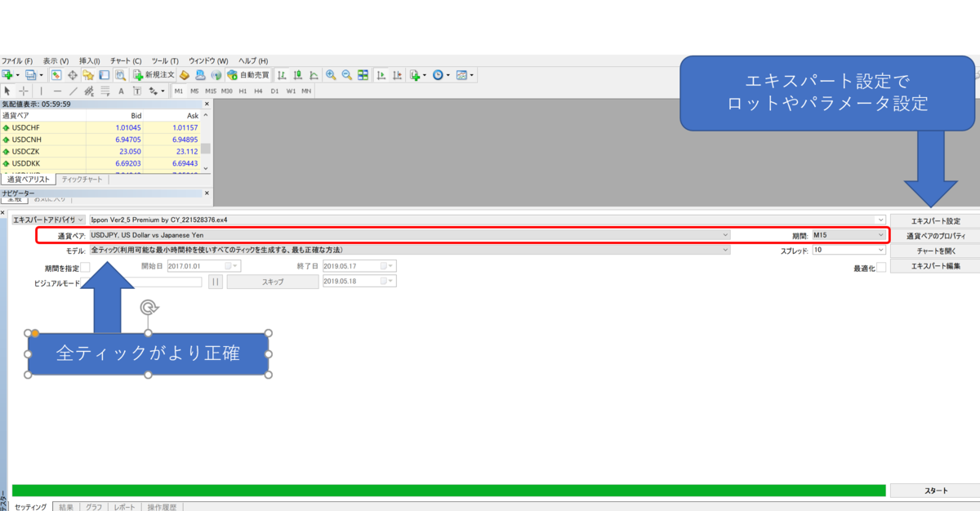Open the new chart toolbar icon
980x511 pixels.
8,75
